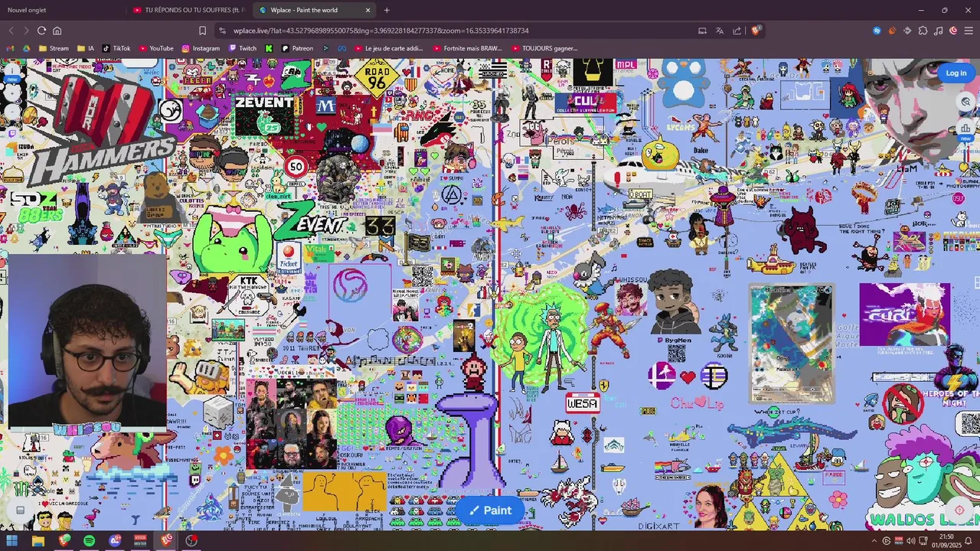
Task: Click the WESA label on the map
Action: (x=583, y=403)
